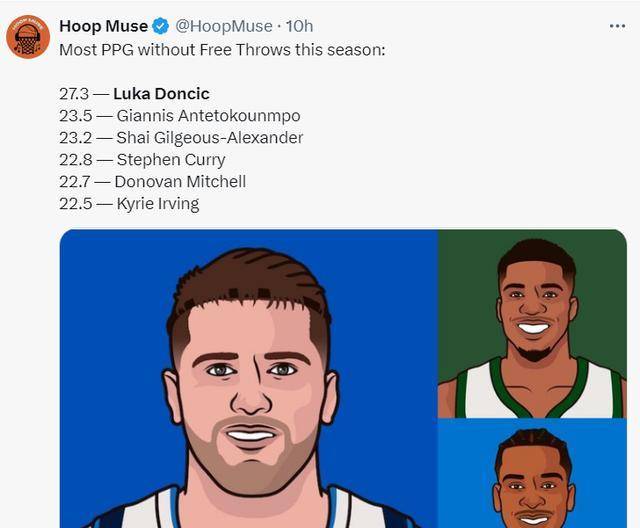Select the 22.5 figure beside Kyrie
Screen dimensions: 640x528
pyautogui.click(x=74, y=204)
